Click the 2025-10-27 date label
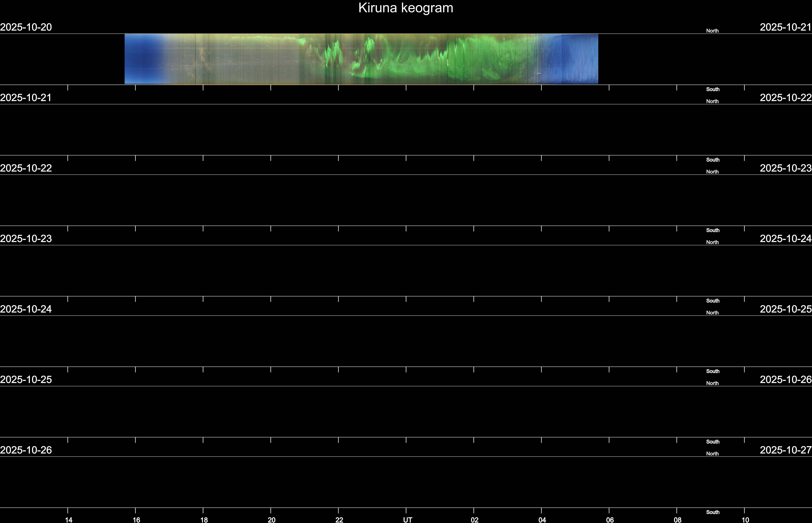812x523 pixels. pyautogui.click(x=785, y=450)
